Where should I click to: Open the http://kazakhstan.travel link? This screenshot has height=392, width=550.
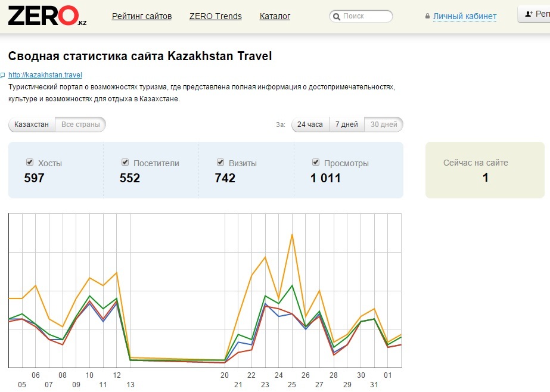[45, 75]
